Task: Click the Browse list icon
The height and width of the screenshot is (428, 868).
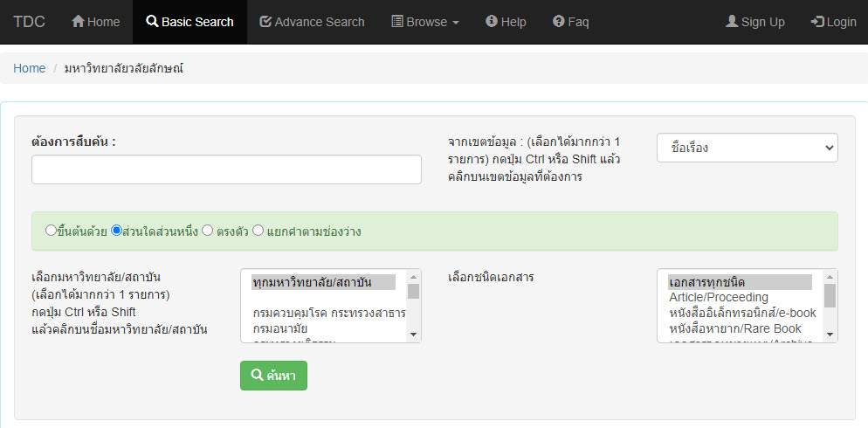Action: click(x=396, y=22)
